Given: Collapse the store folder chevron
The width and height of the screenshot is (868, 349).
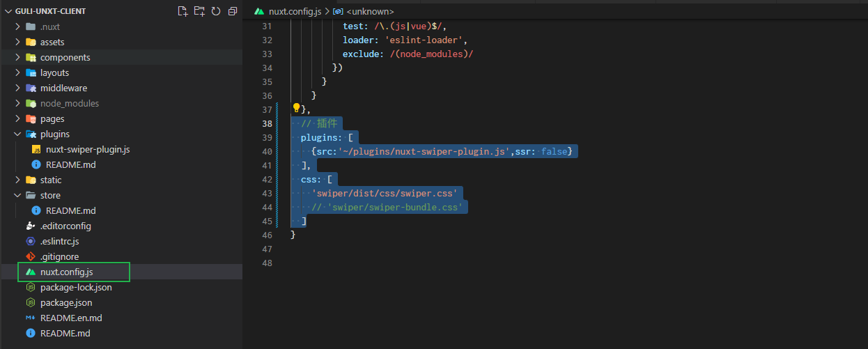Looking at the screenshot, I should (x=17, y=195).
